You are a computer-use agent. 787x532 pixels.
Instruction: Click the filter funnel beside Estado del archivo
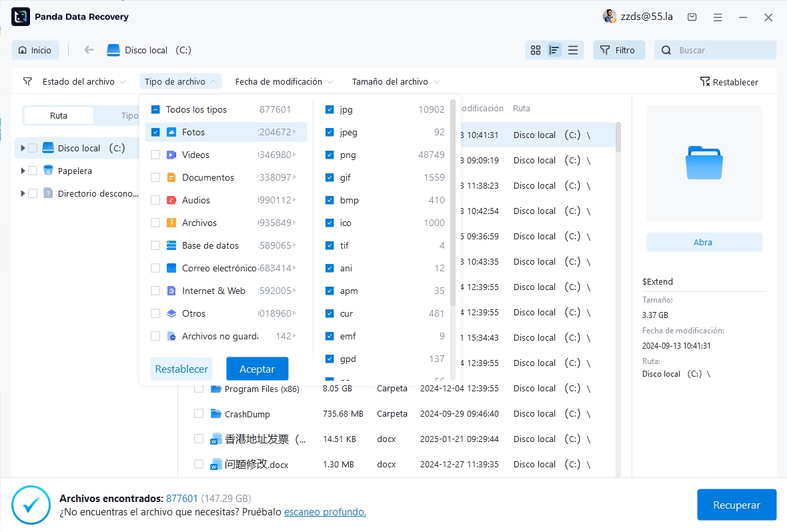27,81
